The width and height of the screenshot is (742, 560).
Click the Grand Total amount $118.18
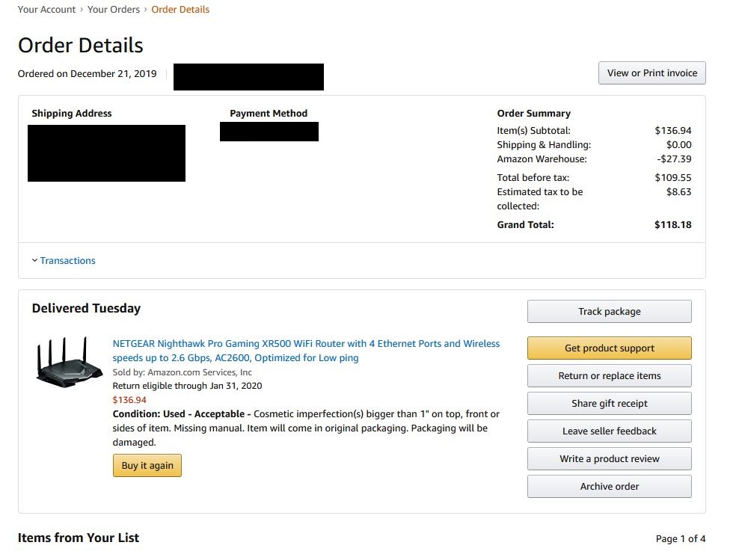pos(672,225)
